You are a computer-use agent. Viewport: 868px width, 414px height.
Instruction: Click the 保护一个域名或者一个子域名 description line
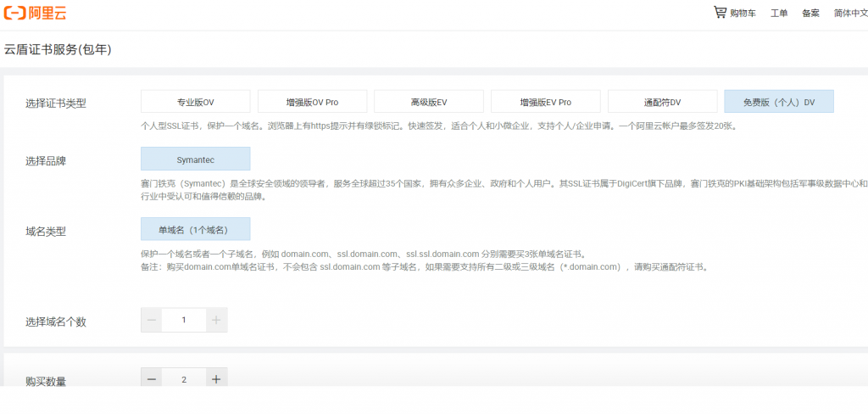pos(363,255)
